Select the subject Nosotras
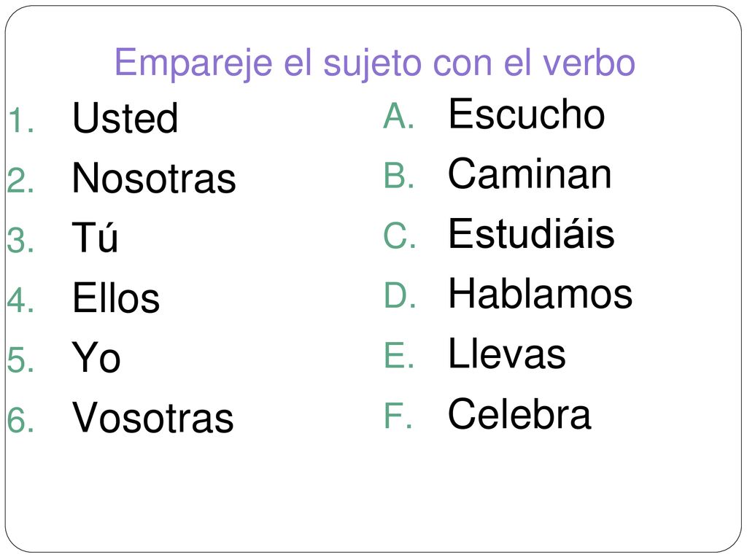This screenshot has height=560, width=747. (x=154, y=178)
